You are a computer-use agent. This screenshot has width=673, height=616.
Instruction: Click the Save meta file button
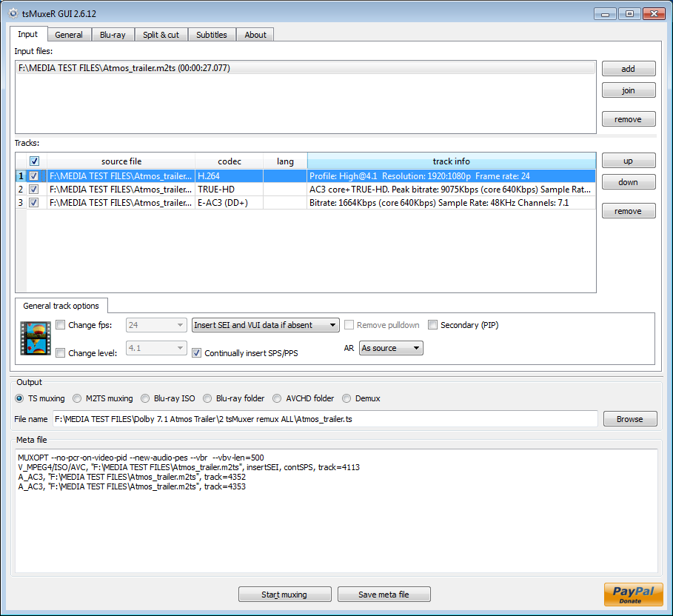(x=384, y=594)
